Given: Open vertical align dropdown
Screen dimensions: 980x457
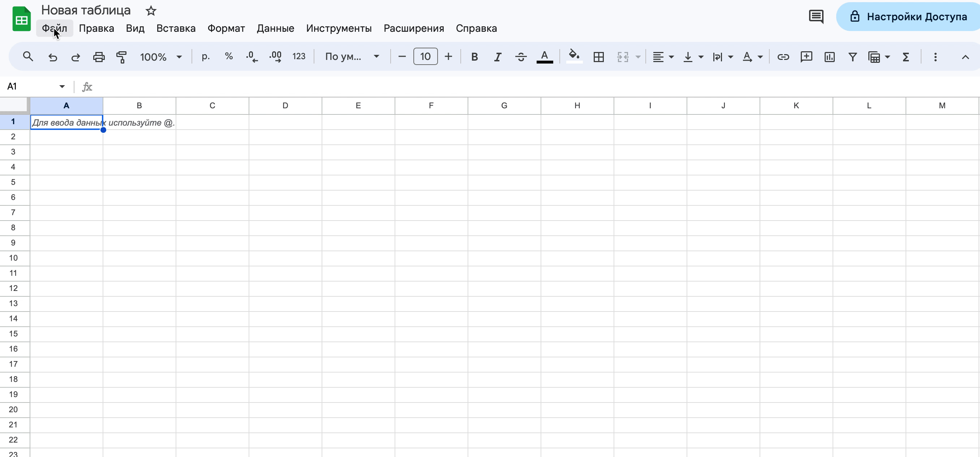Looking at the screenshot, I should tap(693, 57).
